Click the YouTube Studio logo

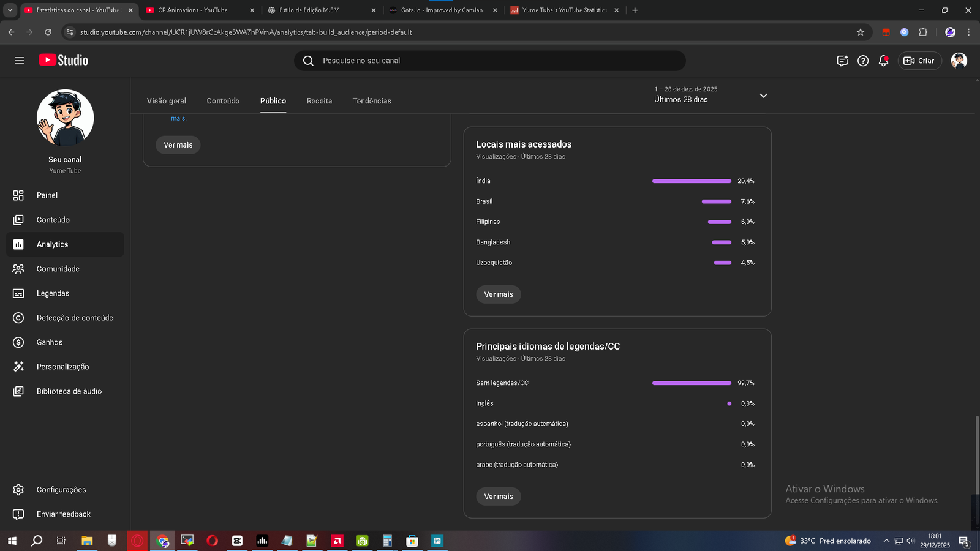(64, 60)
